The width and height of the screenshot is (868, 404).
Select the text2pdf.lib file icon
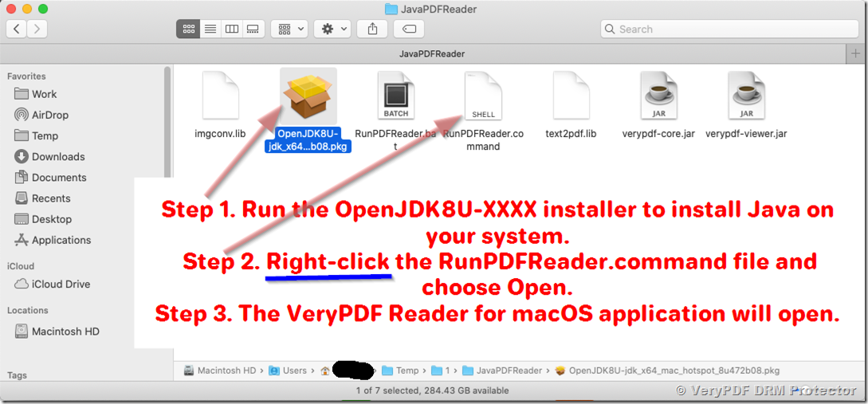[571, 96]
